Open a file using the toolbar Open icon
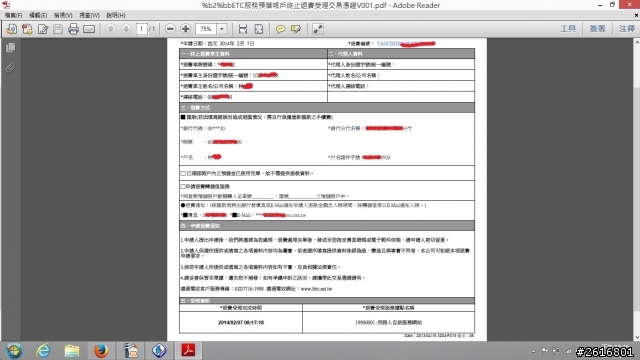 [11, 29]
